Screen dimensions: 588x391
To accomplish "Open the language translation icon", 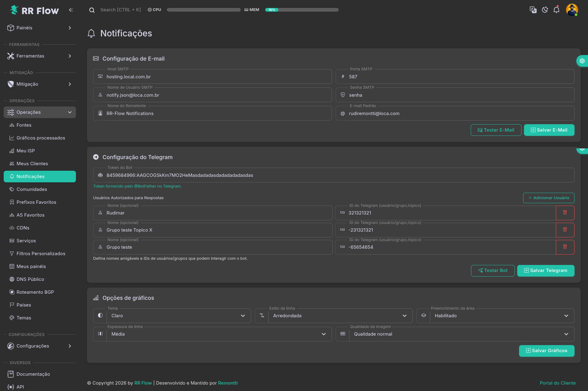I will click(533, 10).
